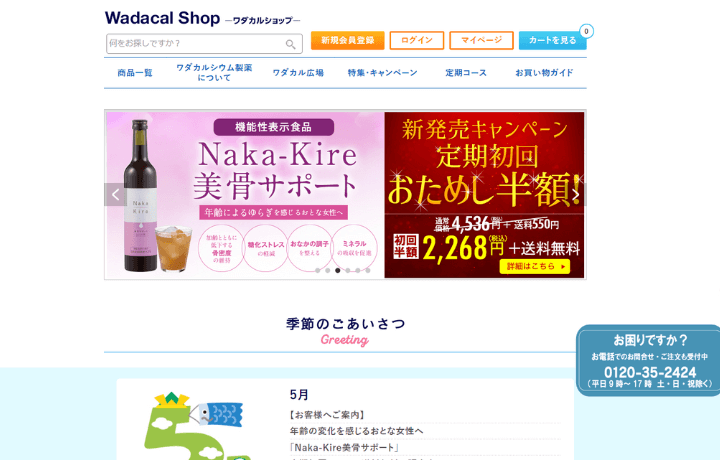Viewport: 720px width, 460px height.
Task: Open ワダカルシウム製薬について menu item
Action: coord(214,73)
